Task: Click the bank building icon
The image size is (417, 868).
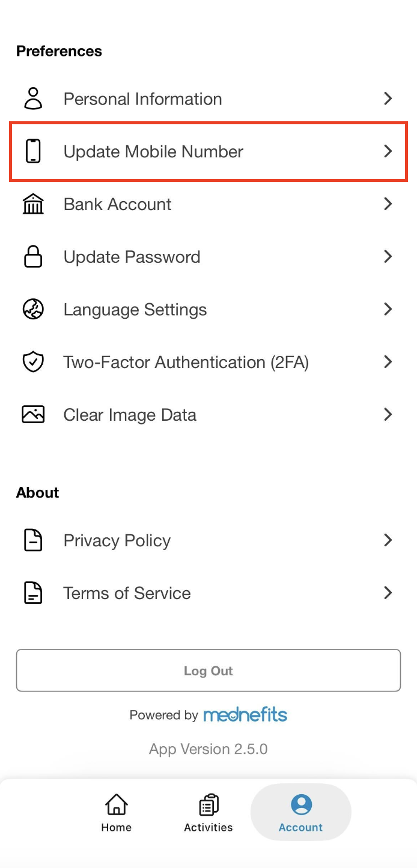Action: 33,204
